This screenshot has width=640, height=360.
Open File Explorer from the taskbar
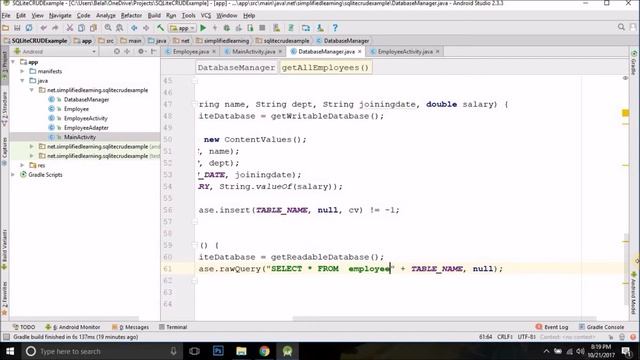click(x=241, y=351)
